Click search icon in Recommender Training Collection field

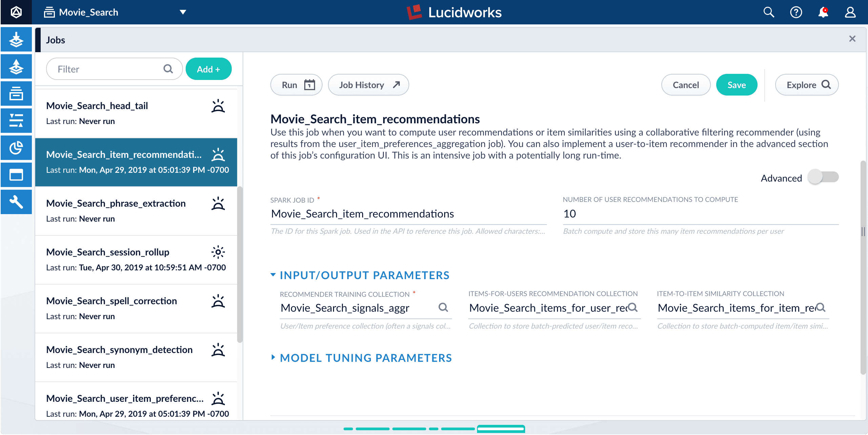[x=443, y=308]
